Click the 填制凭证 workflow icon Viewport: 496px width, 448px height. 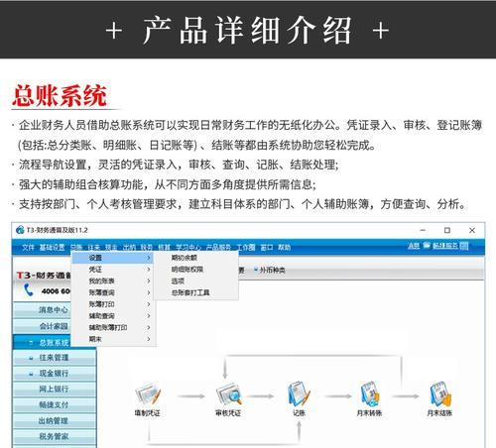(x=148, y=394)
